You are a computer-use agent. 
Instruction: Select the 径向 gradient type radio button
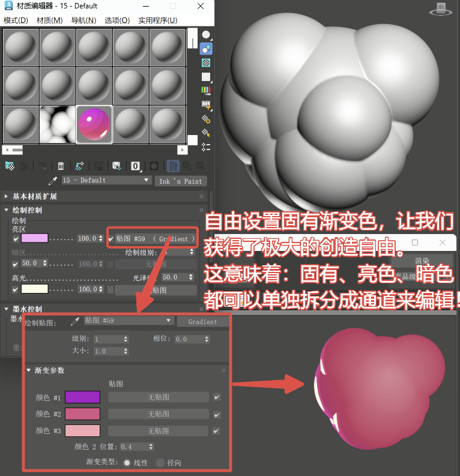click(x=160, y=463)
